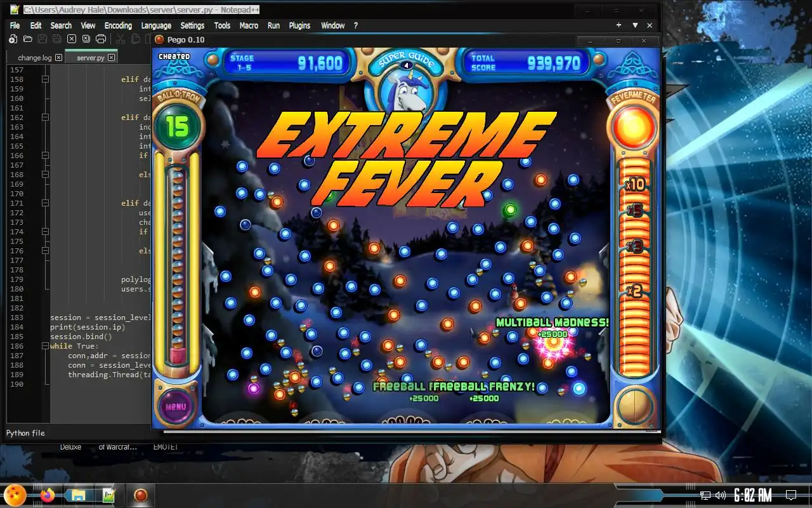The image size is (812, 508).
Task: Click the Copy icon in Notepad++ toolbar
Action: (x=134, y=39)
